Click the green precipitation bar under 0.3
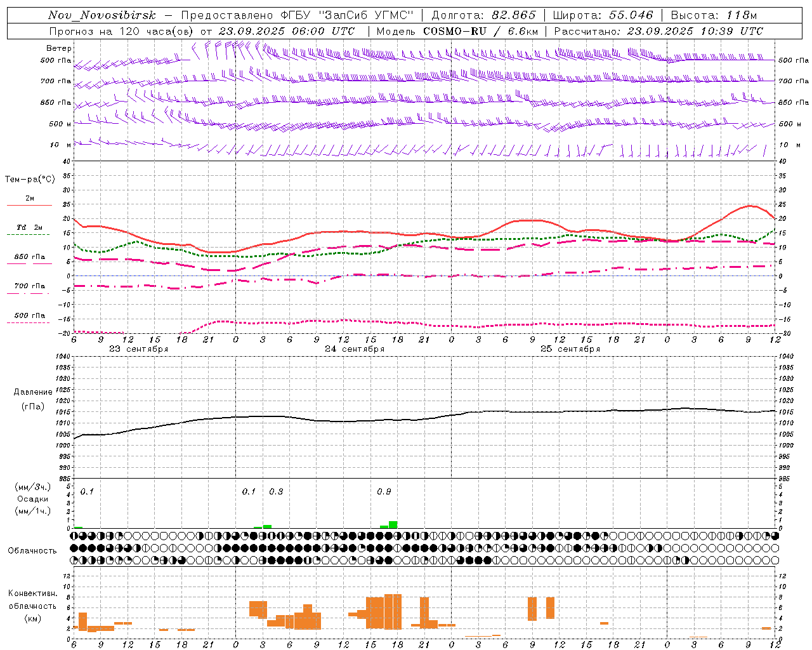The height and width of the screenshot is (650, 812). [267, 527]
